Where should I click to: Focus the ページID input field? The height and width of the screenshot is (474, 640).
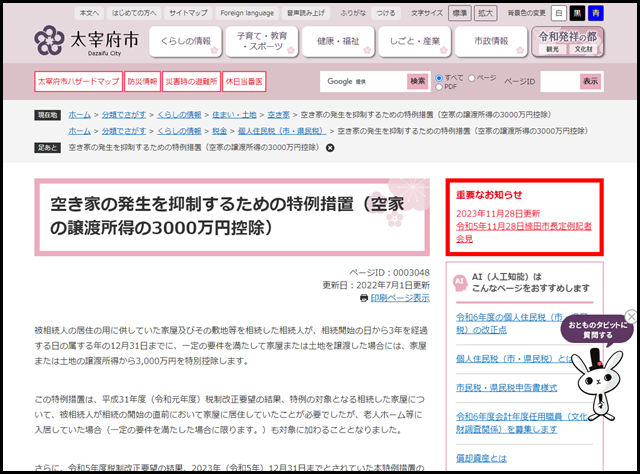click(560, 81)
